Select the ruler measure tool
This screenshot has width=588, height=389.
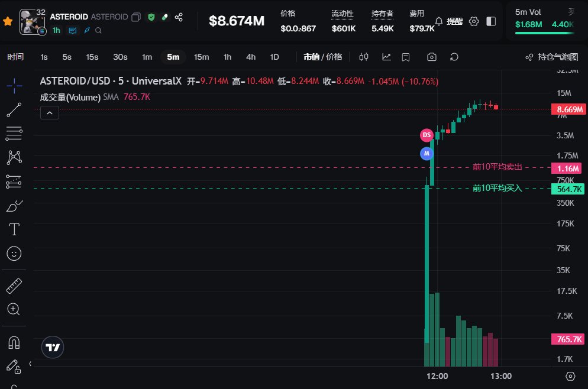tap(14, 286)
